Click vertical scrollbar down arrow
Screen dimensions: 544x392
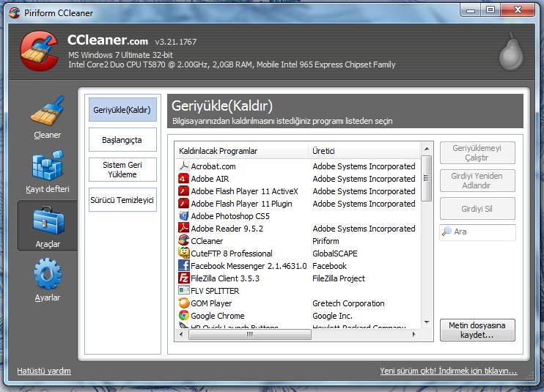(x=427, y=322)
